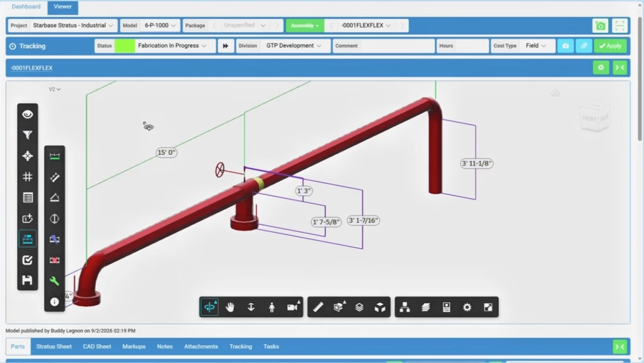Click the layers stack icon in viewer toolbar
The image size is (644, 363).
coord(360,307)
